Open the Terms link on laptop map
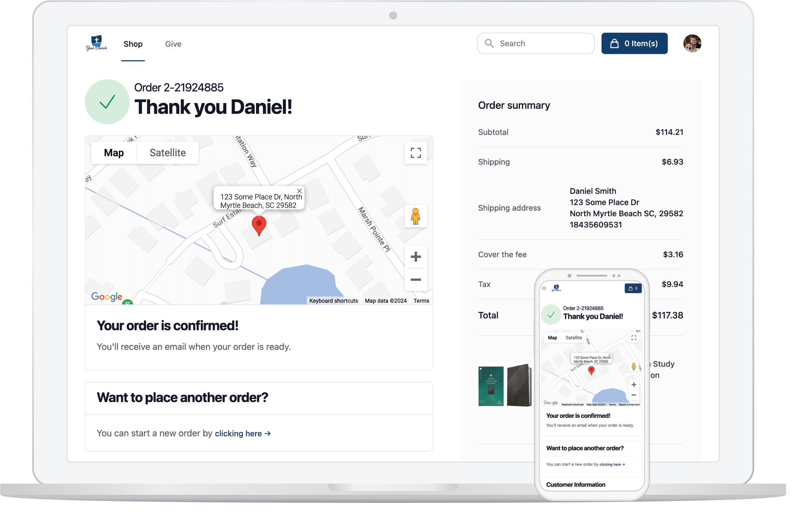812x527 pixels. [421, 301]
